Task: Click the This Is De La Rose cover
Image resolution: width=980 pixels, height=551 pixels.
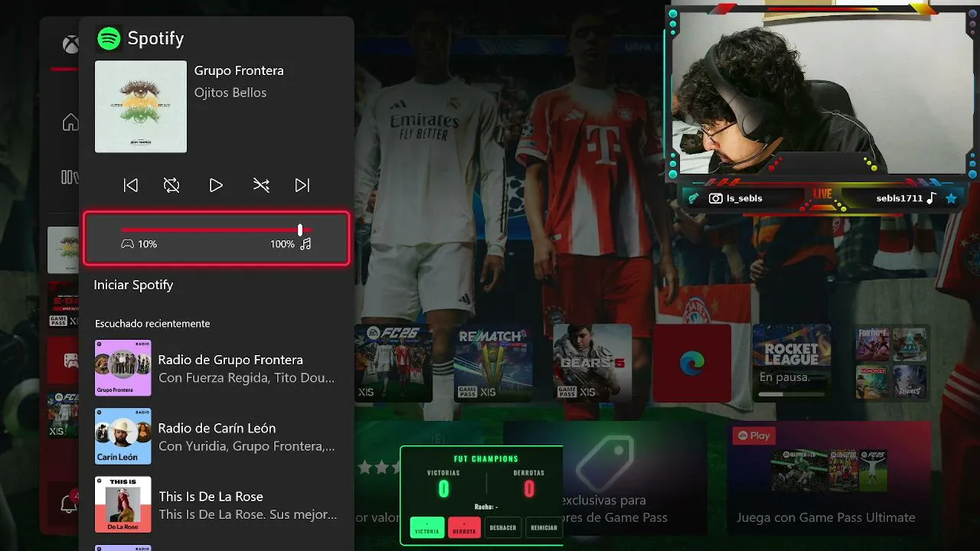Action: pos(123,505)
